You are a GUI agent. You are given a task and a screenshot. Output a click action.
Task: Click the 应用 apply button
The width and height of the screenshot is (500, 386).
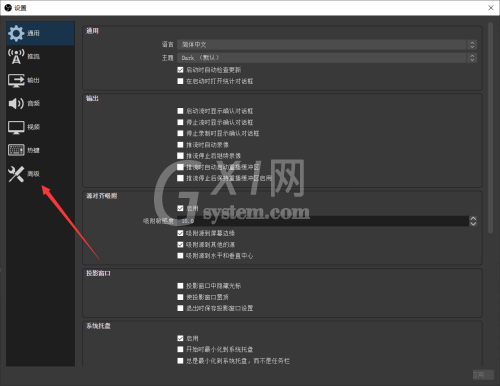pyautogui.click(x=483, y=375)
